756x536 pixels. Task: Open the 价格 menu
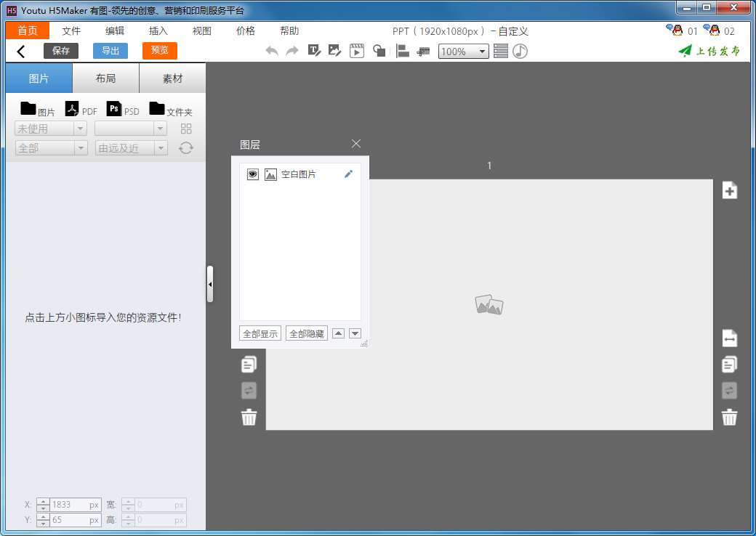point(246,31)
